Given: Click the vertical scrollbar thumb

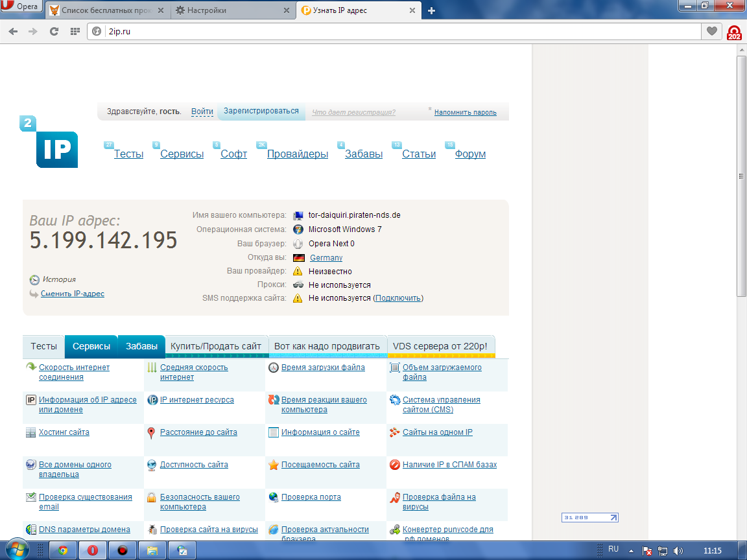Looking at the screenshot, I should click(x=741, y=176).
